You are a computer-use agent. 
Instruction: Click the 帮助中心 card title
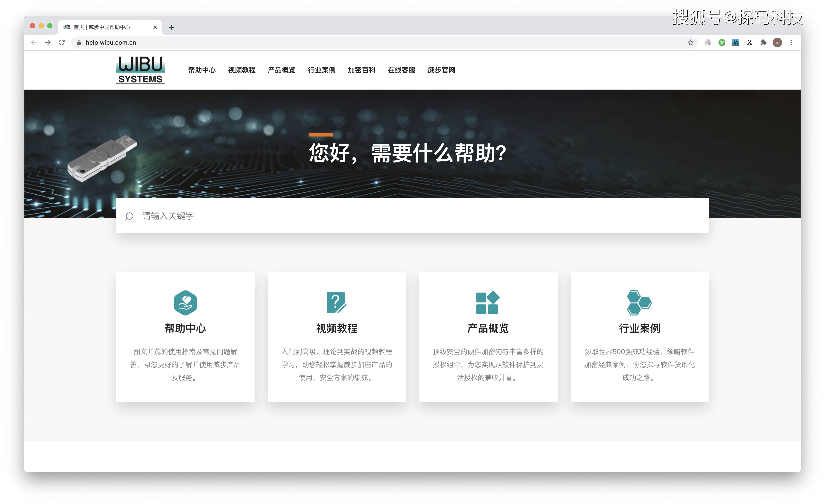tap(185, 328)
